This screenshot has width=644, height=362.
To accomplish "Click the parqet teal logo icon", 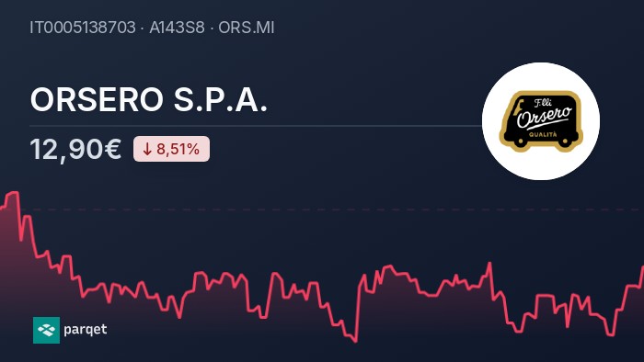I will [46, 330].
